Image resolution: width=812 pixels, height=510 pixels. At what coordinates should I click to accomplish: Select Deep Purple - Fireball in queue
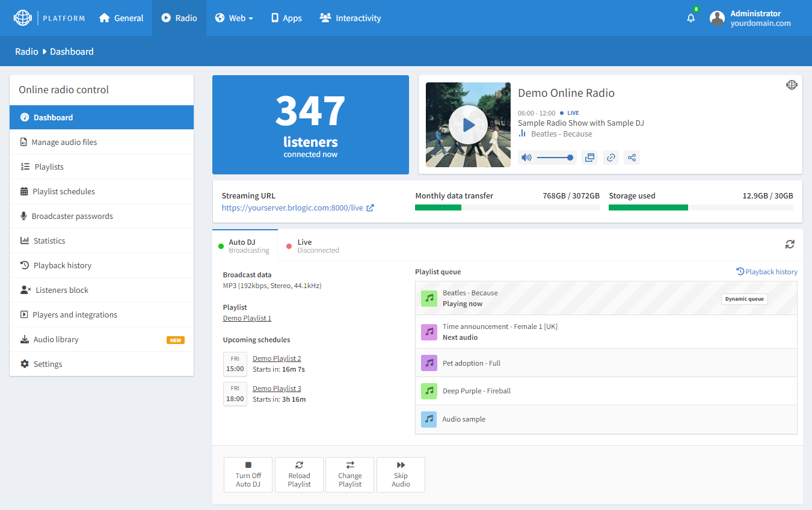[x=476, y=391]
